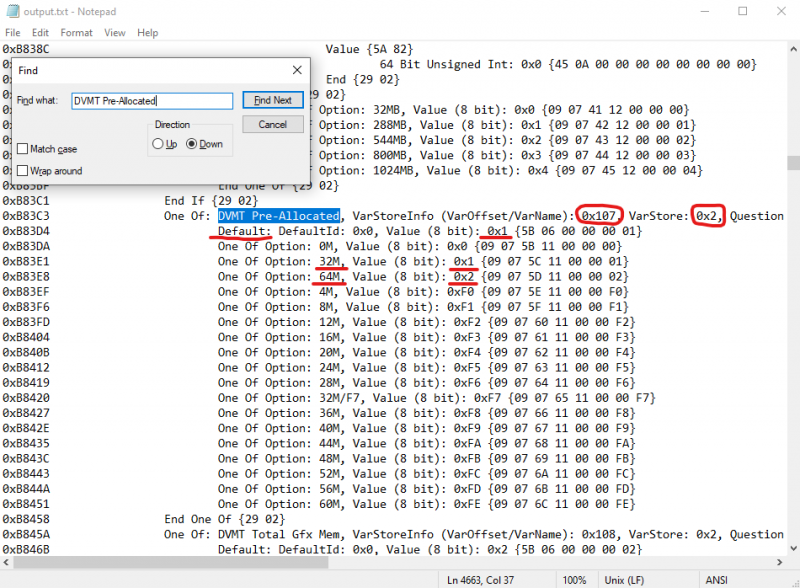Click the 4M option line at 0xB83EF

click(423, 292)
